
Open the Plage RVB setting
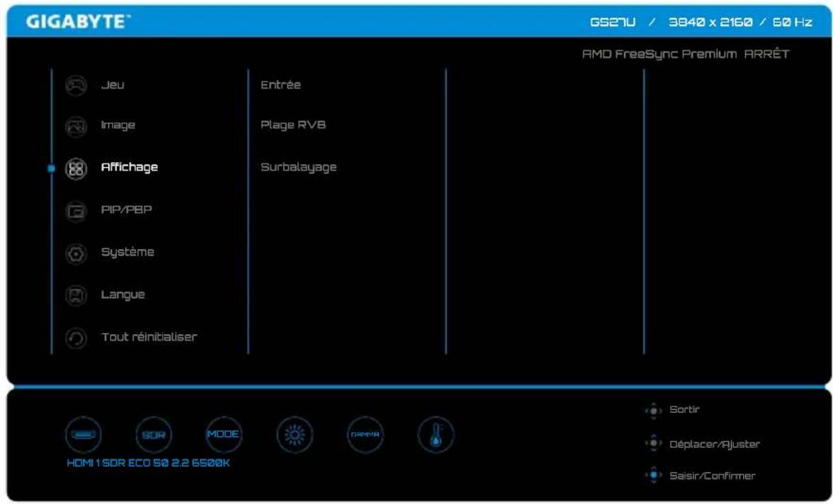point(293,125)
